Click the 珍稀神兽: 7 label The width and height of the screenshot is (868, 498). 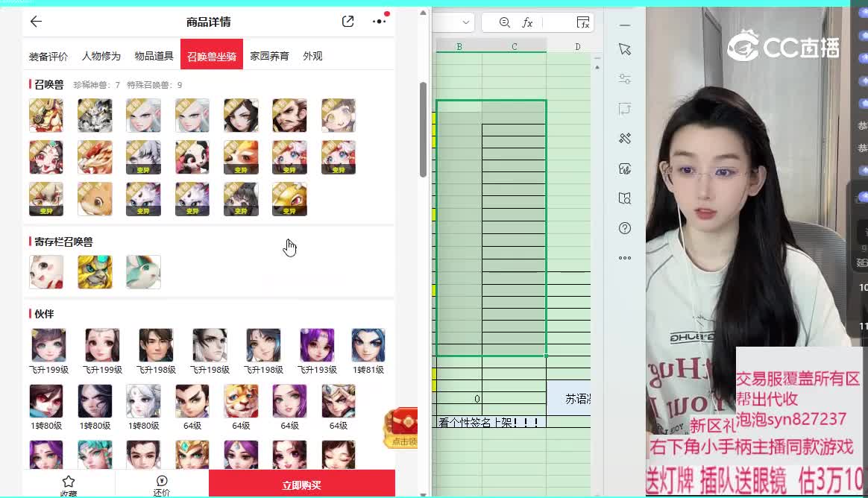coord(96,85)
